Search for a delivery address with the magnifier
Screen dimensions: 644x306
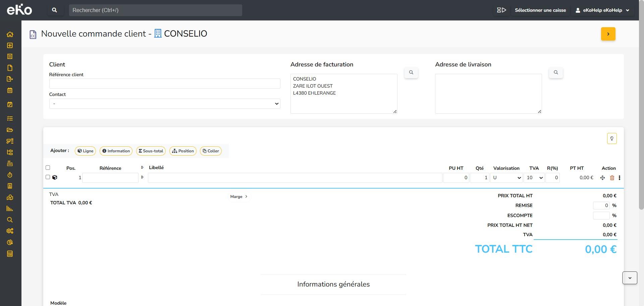pos(555,72)
